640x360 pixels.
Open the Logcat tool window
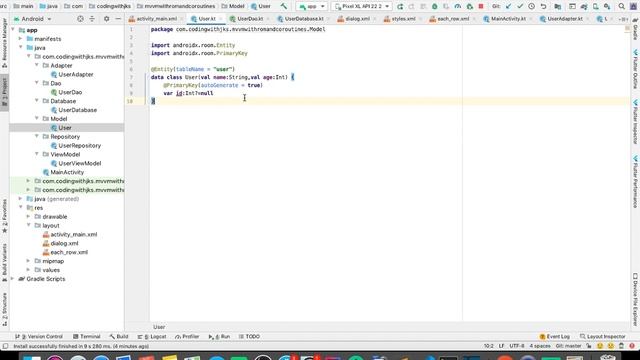pyautogui.click(x=152, y=337)
